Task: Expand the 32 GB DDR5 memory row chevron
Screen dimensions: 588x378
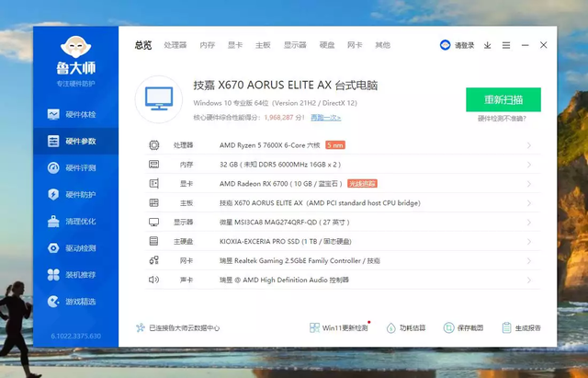Action: coord(529,165)
